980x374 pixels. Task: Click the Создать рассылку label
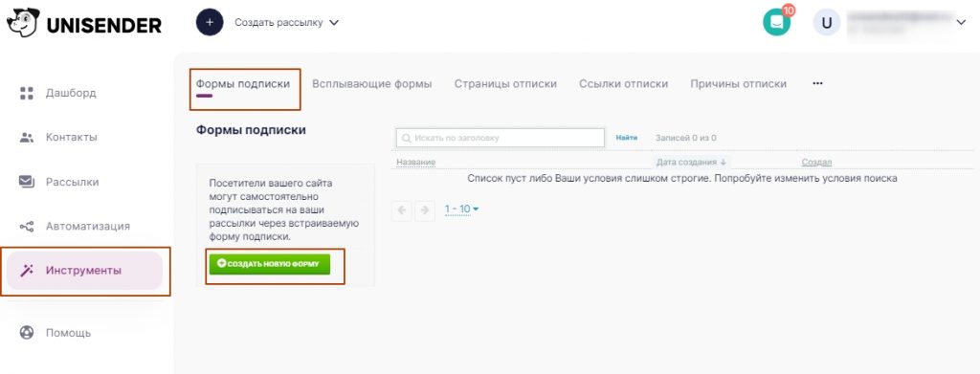(278, 22)
